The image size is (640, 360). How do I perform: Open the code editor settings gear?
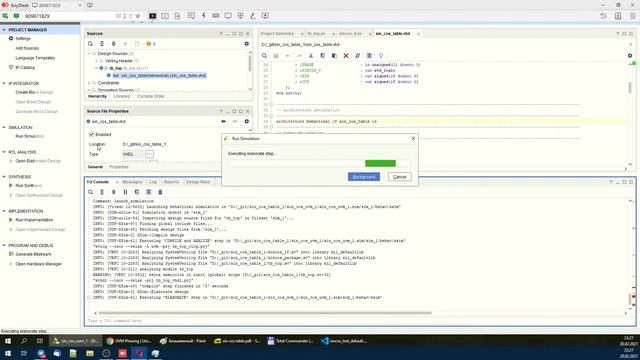(x=630, y=56)
